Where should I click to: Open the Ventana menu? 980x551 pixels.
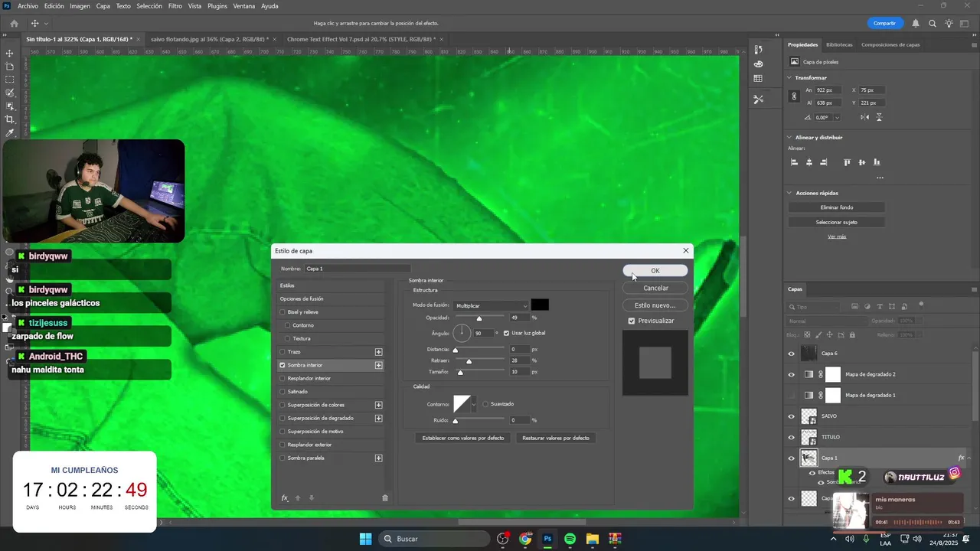(x=244, y=6)
